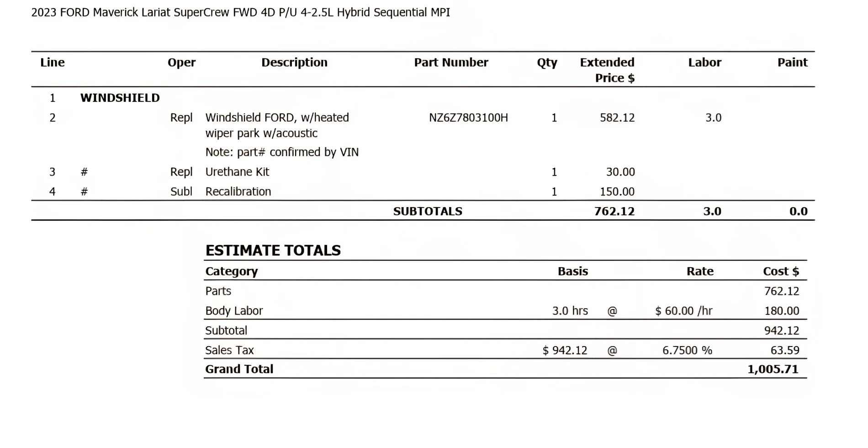Click the Urethane Kit description
The width and height of the screenshot is (868, 448).
click(237, 172)
